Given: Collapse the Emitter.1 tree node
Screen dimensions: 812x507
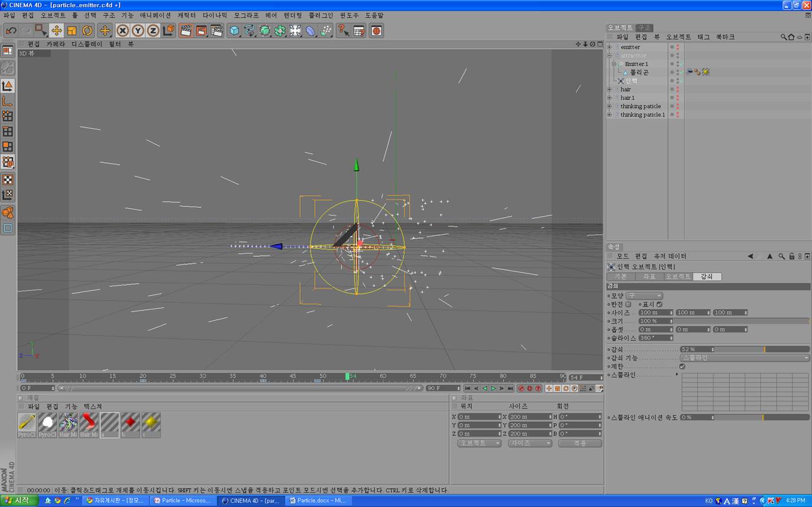Looking at the screenshot, I should point(614,64).
